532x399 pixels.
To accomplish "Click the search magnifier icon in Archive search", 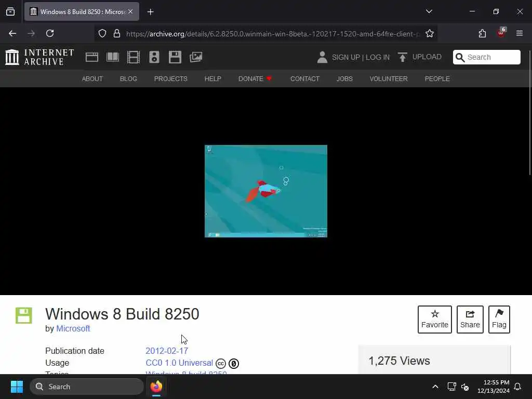I will pyautogui.click(x=460, y=57).
